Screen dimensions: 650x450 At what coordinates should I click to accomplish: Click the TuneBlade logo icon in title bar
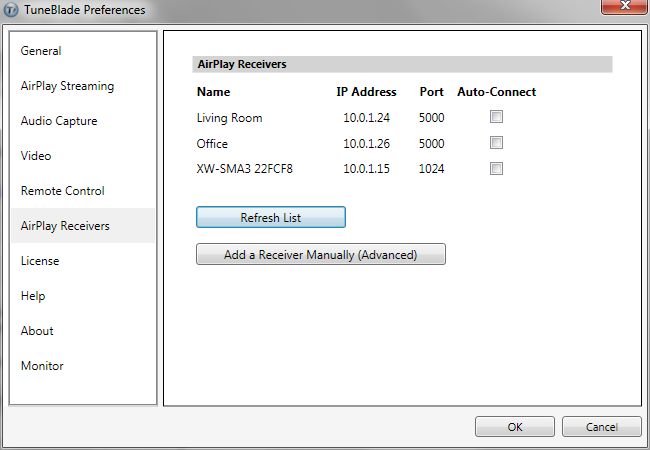[x=11, y=10]
